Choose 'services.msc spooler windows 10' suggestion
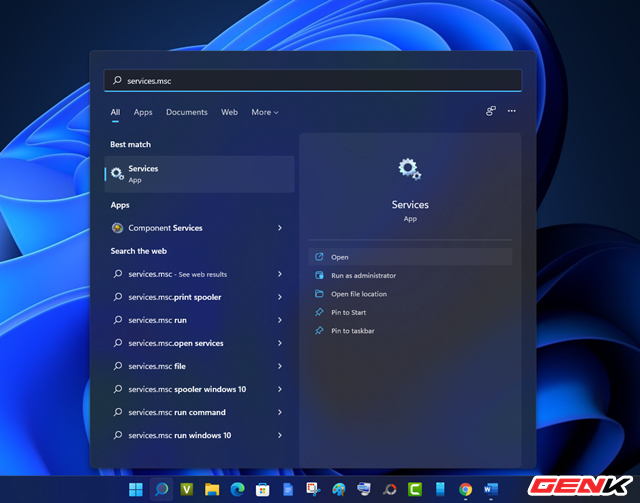 pyautogui.click(x=187, y=389)
